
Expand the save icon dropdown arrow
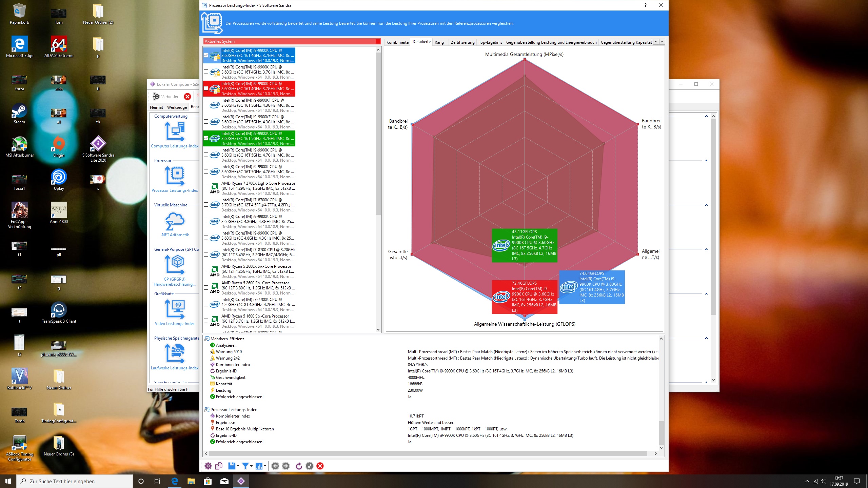pyautogui.click(x=238, y=466)
